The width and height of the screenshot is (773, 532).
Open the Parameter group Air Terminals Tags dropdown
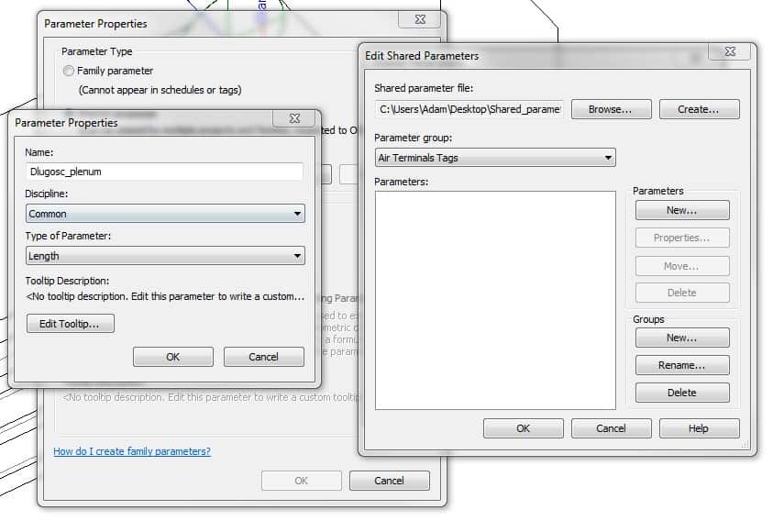494,158
